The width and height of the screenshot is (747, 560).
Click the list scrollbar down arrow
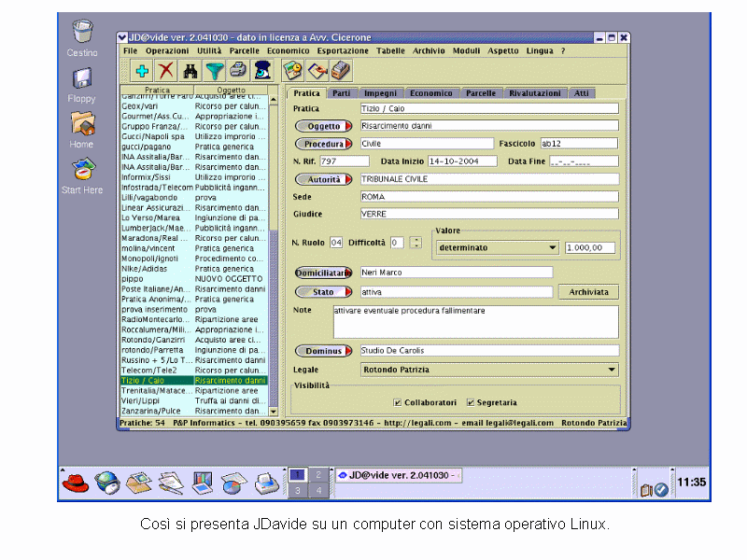pyautogui.click(x=274, y=412)
